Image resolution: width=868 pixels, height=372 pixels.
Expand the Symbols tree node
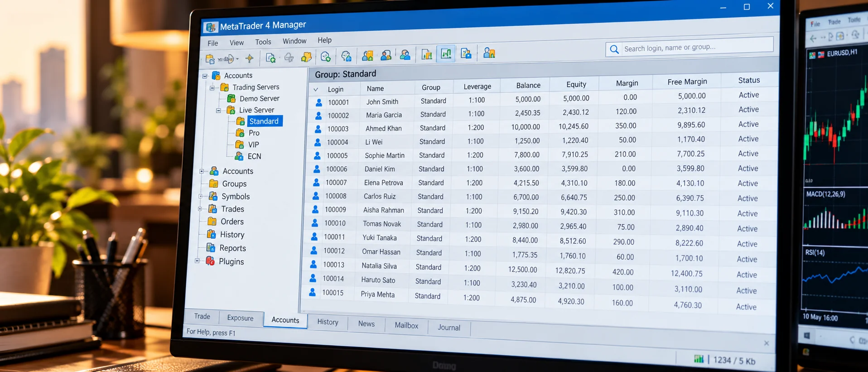pos(201,197)
